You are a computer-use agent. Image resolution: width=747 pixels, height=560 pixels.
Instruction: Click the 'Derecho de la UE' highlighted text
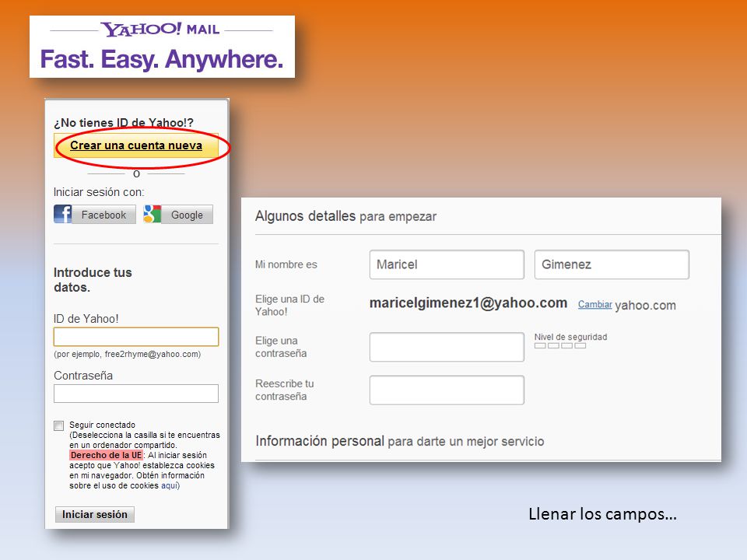tap(107, 455)
